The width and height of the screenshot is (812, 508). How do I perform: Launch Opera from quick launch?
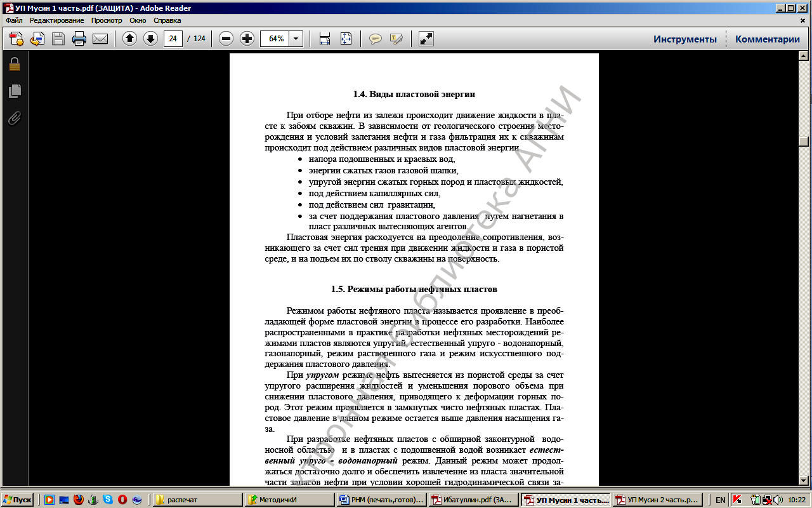tap(122, 500)
